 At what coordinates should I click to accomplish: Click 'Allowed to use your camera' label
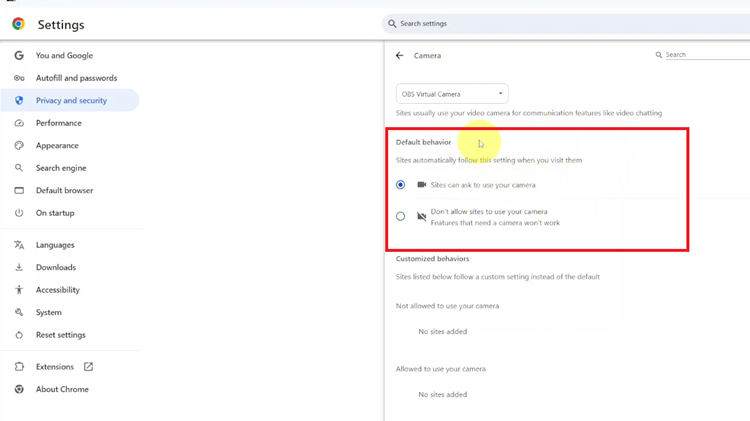coord(441,369)
